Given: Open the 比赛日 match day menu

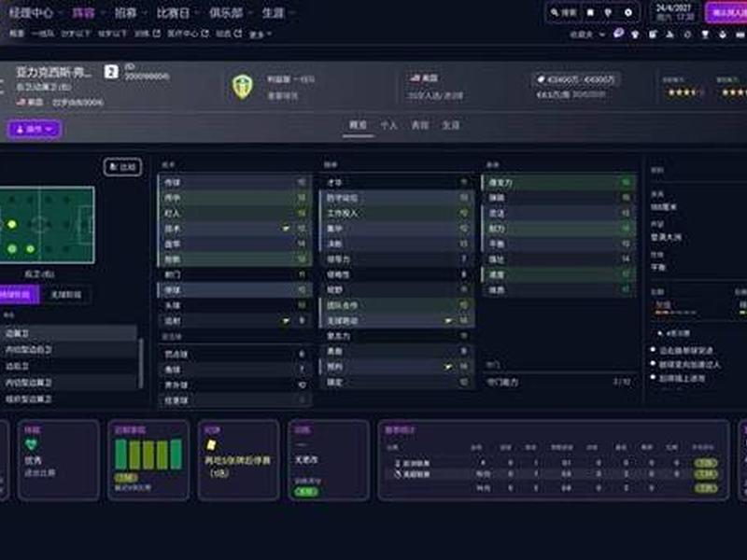Looking at the screenshot, I should click(x=174, y=13).
